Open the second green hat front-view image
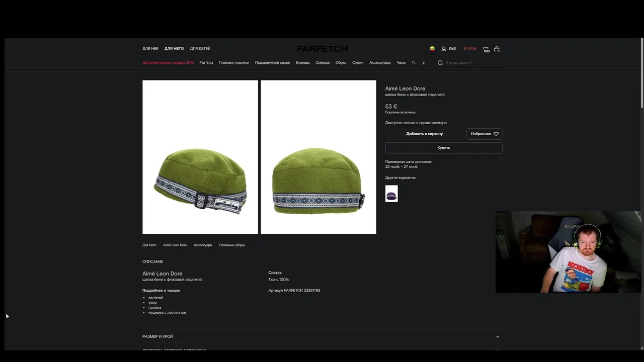 click(x=318, y=157)
